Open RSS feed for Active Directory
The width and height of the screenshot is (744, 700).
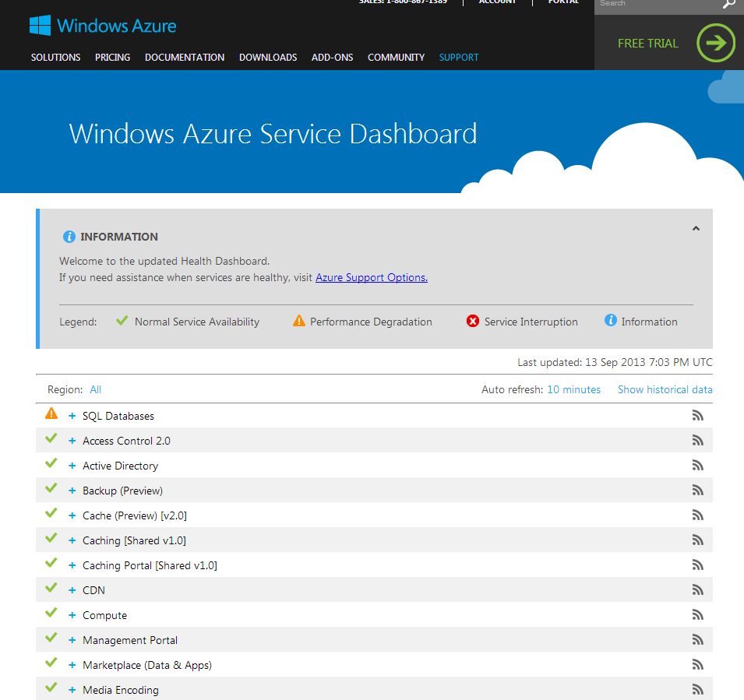coord(697,466)
